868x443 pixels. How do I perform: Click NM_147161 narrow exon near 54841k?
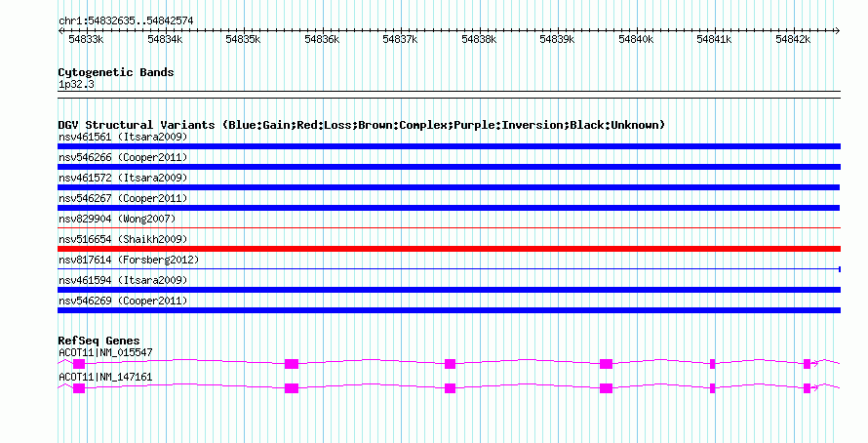tap(713, 388)
